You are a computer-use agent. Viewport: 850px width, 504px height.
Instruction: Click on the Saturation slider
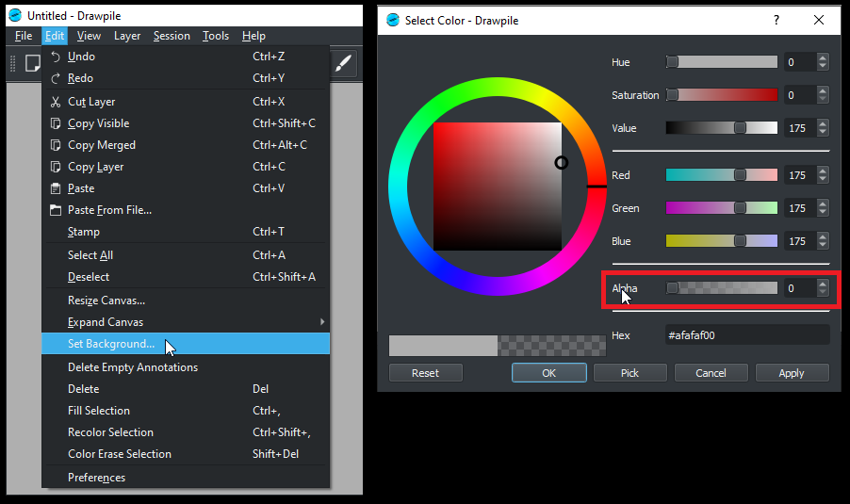point(722,95)
